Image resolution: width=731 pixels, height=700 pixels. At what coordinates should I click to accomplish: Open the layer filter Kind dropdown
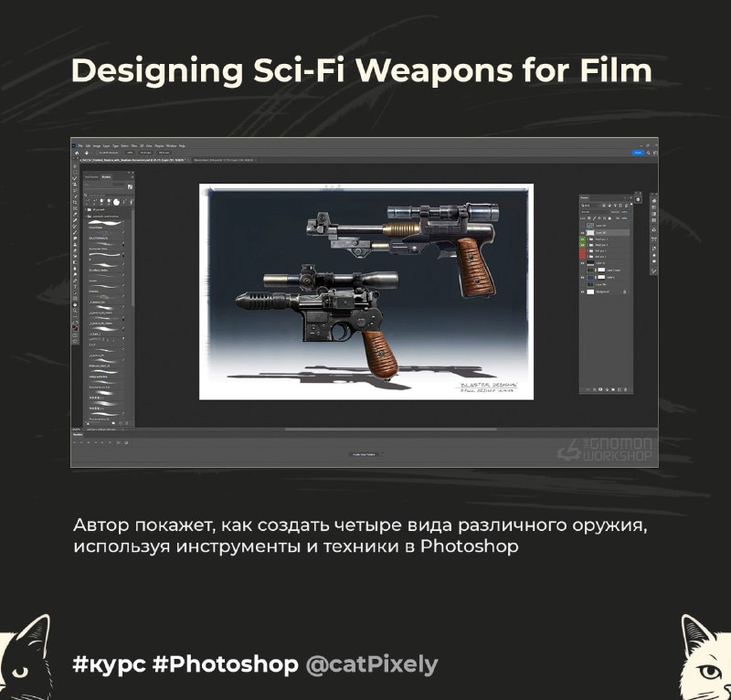[x=590, y=206]
